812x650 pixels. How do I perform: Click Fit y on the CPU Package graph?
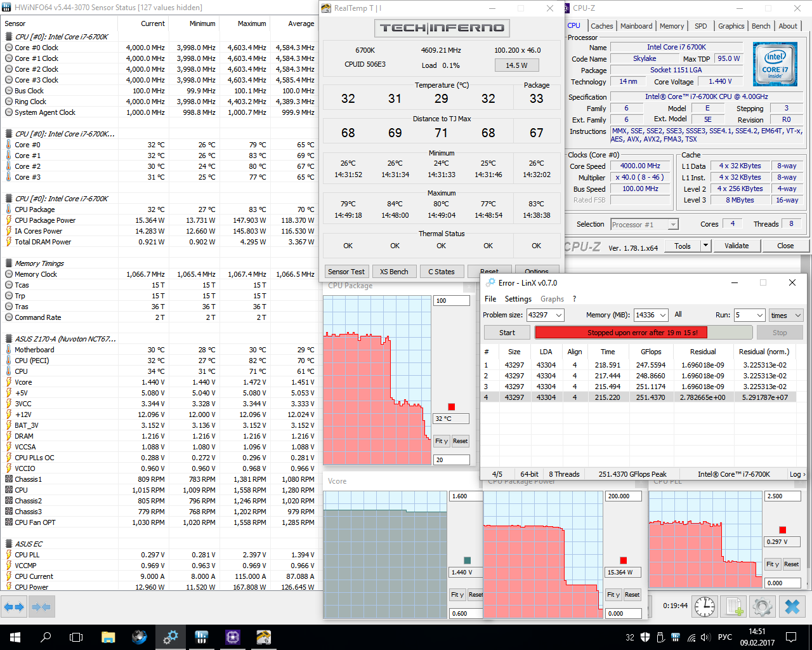point(442,441)
